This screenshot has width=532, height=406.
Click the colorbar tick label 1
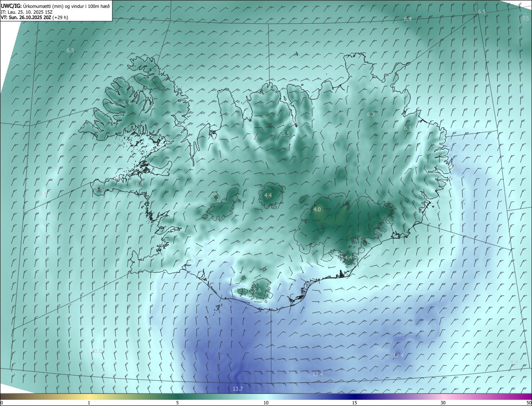pos(89,403)
